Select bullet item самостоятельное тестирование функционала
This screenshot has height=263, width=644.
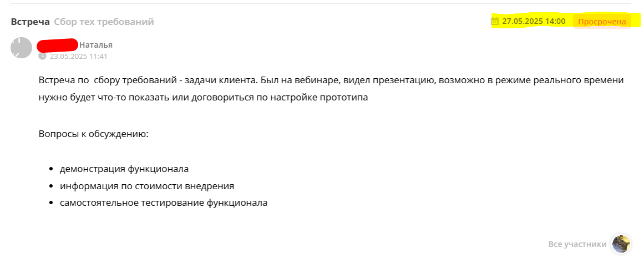(x=164, y=203)
